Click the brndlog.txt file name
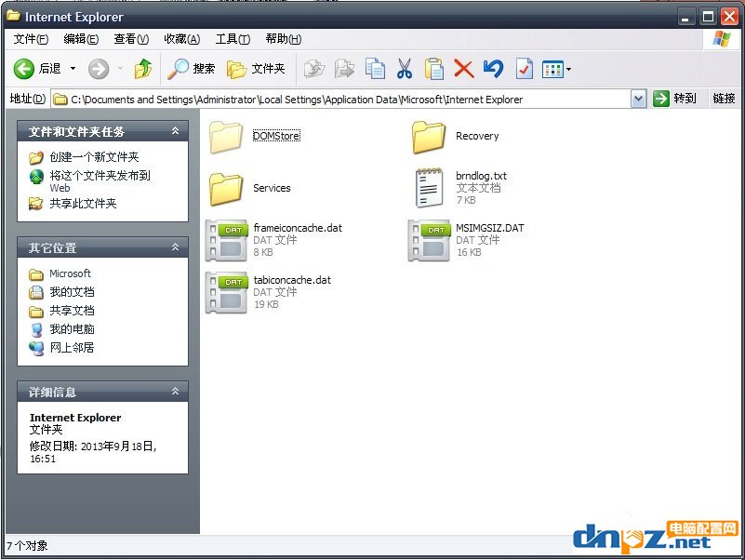Image resolution: width=745 pixels, height=560 pixels. click(x=481, y=176)
